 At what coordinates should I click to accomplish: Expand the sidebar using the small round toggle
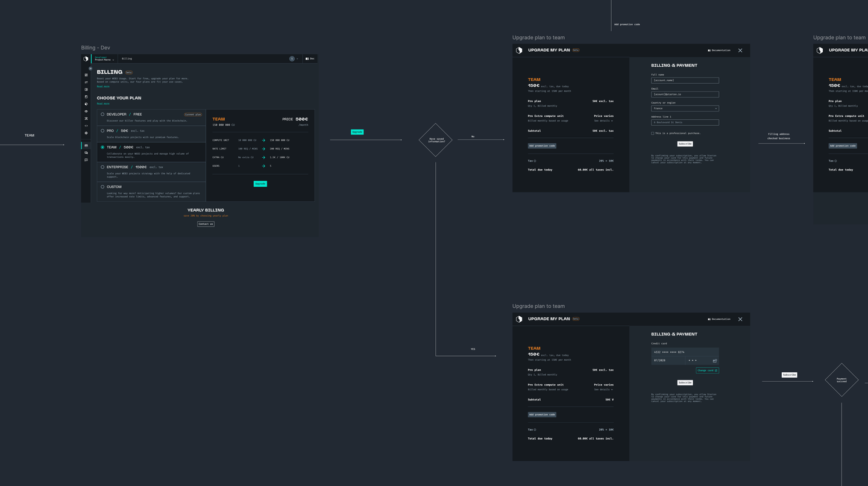click(90, 69)
